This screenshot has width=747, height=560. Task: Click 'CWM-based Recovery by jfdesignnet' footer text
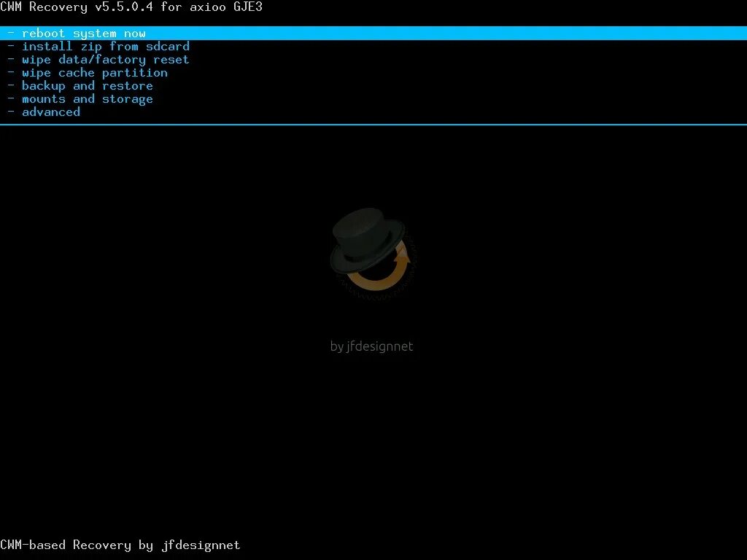click(120, 545)
